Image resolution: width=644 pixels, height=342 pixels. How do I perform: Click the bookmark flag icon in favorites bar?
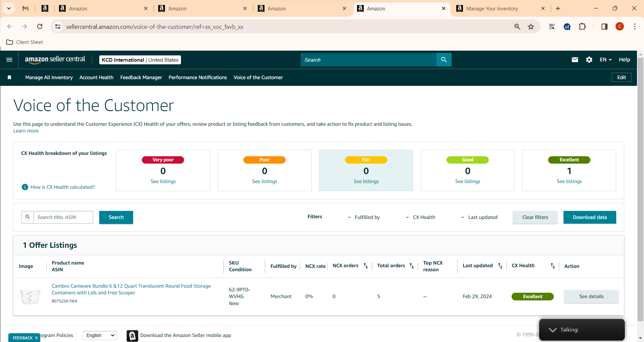pos(9,77)
